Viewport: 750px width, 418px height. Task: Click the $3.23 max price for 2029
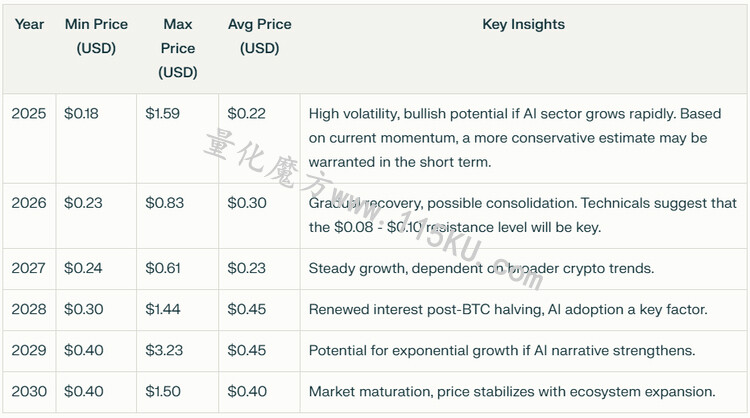coord(164,351)
